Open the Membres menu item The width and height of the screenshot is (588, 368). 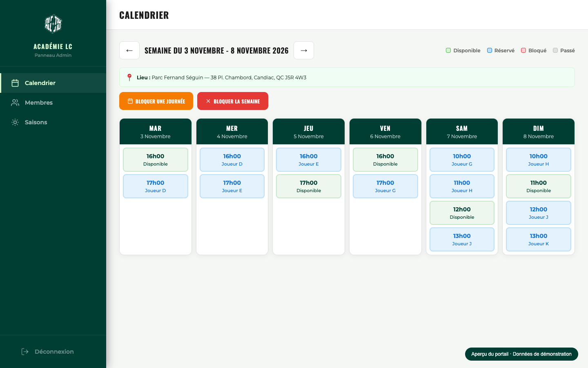pos(53,103)
